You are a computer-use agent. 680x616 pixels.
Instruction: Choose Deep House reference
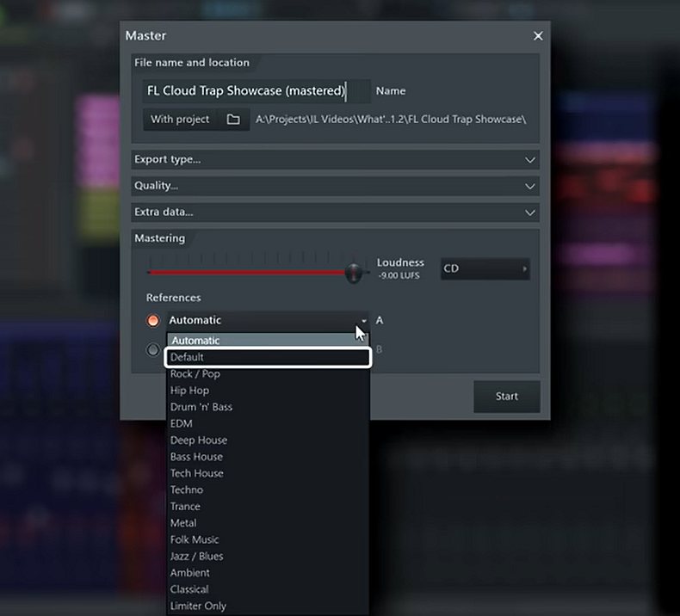[268, 440]
